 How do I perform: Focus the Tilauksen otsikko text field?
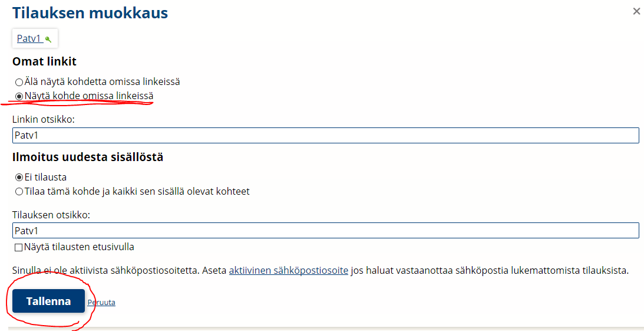tap(325, 231)
